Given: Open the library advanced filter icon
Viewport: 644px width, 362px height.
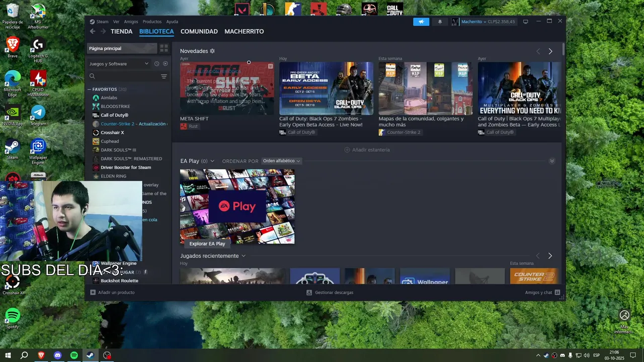Looking at the screenshot, I should click(164, 76).
